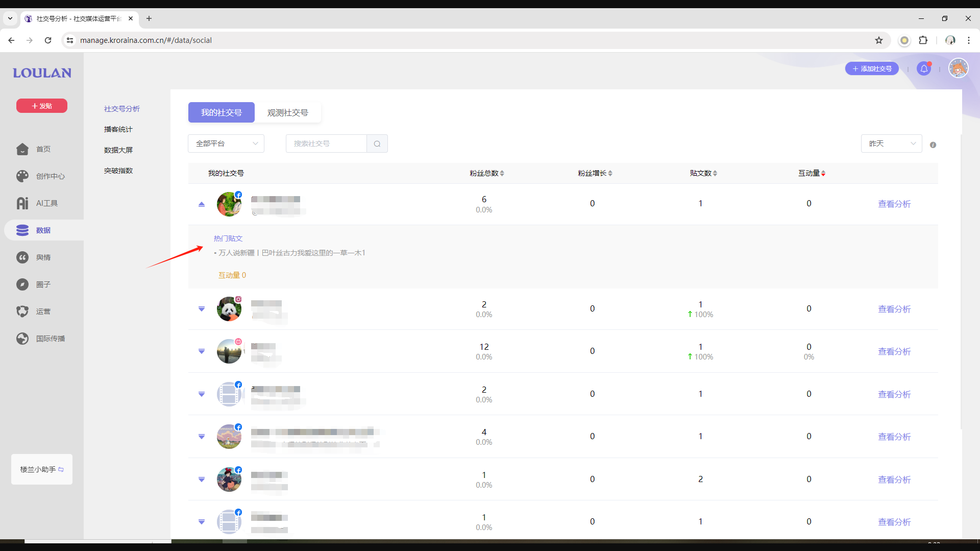980x551 pixels.
Task: Open 运营 sidebar icon
Action: [22, 312]
